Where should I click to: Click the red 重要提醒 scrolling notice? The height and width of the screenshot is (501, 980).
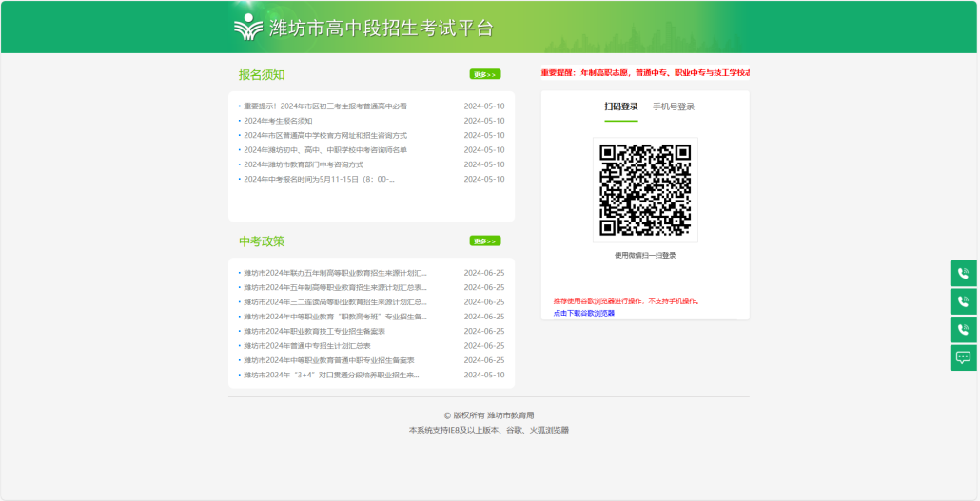coord(645,73)
